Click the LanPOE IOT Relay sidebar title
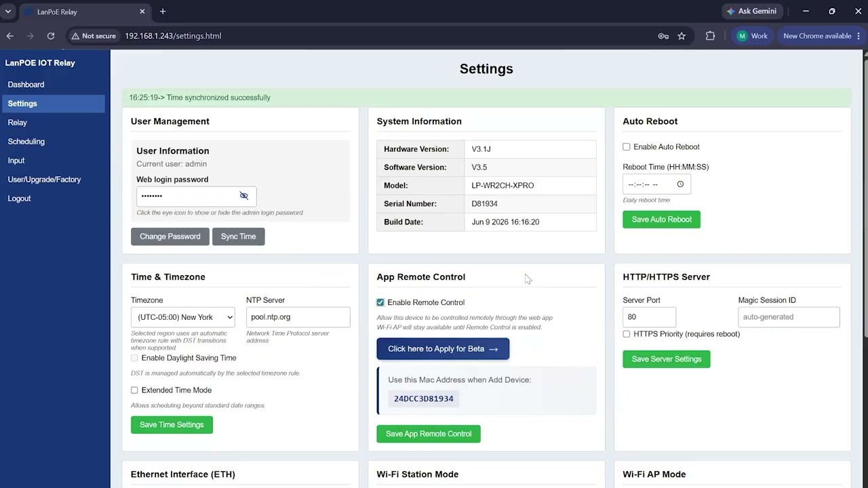The height and width of the screenshot is (488, 868). pos(40,63)
